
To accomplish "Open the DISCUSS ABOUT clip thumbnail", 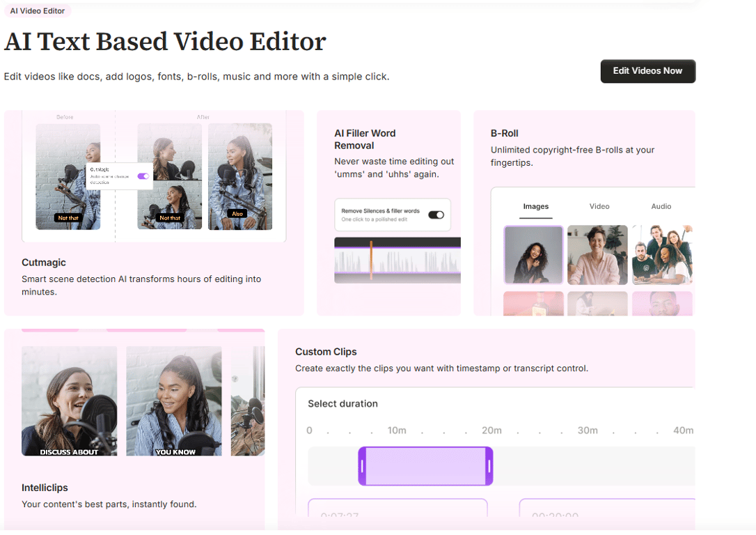I will [x=70, y=401].
